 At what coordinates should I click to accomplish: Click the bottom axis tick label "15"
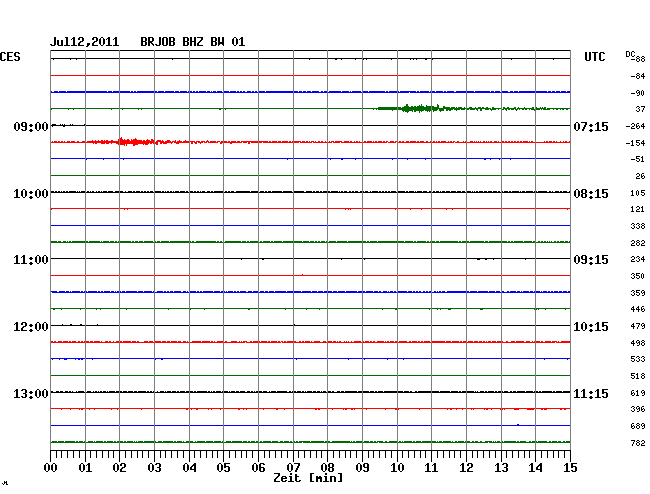pyautogui.click(x=570, y=468)
